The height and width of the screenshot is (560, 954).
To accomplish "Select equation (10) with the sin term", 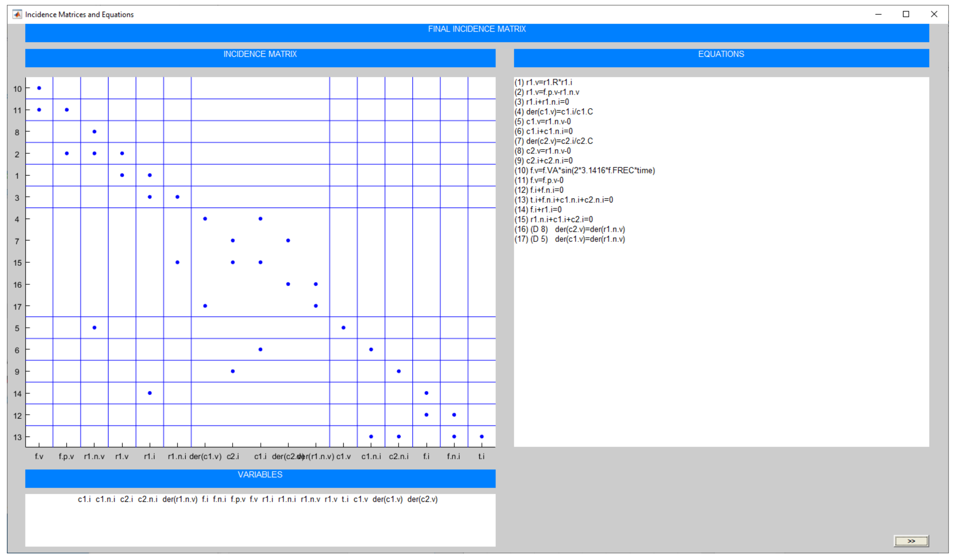I will pyautogui.click(x=585, y=171).
